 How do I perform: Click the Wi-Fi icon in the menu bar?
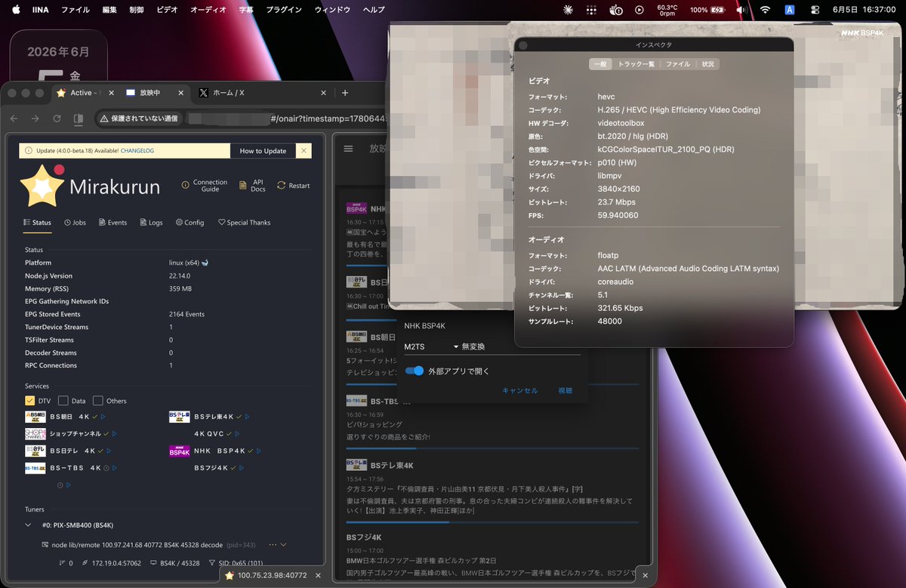tap(766, 10)
